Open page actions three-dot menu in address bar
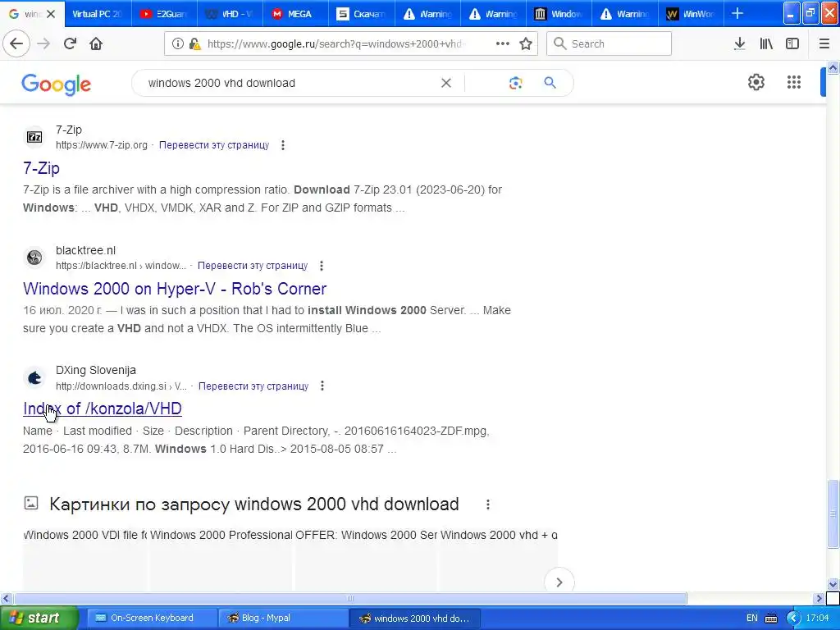 [x=503, y=44]
